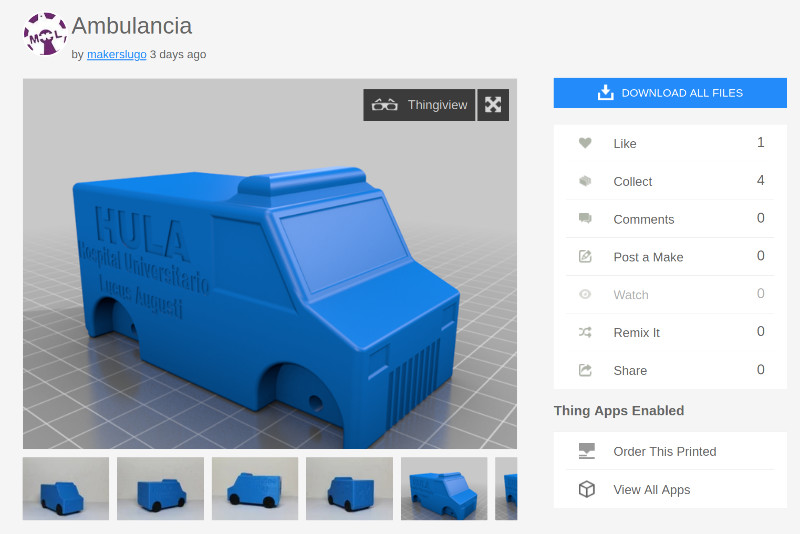The height and width of the screenshot is (534, 800).
Task: Select the Comments menu entry
Action: [x=643, y=219]
